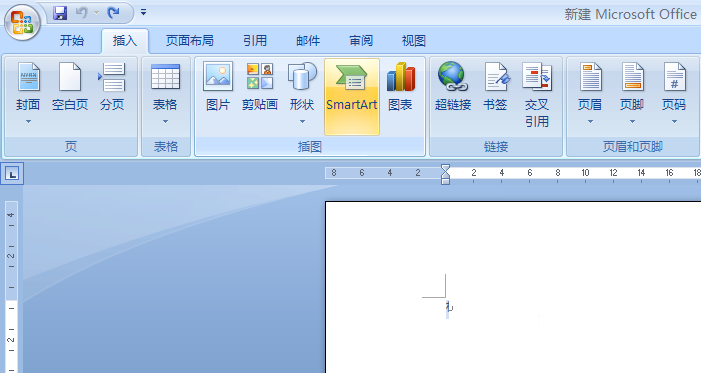Insert a 空白页 blank page
The image size is (701, 373).
pos(70,88)
